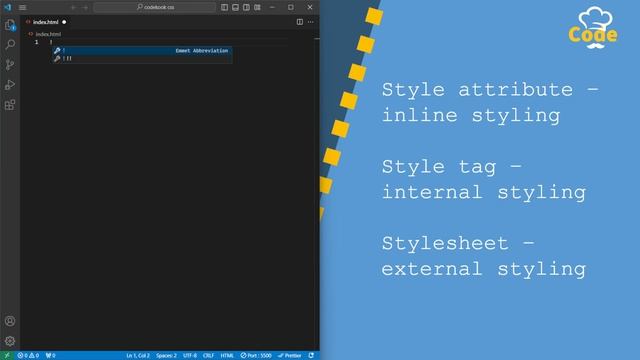This screenshot has width=640, height=360.
Task: Open the notifications bell in status bar
Action: [x=311, y=356]
